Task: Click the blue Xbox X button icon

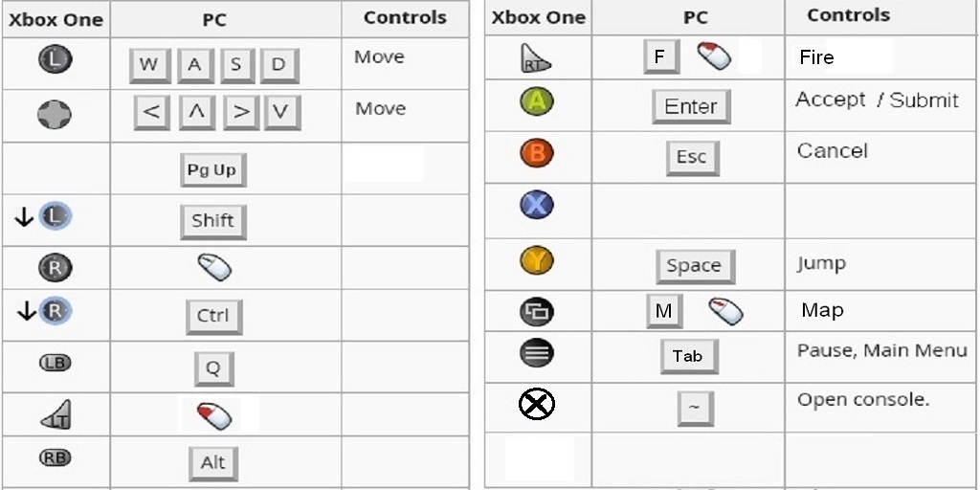Action: coord(537,205)
